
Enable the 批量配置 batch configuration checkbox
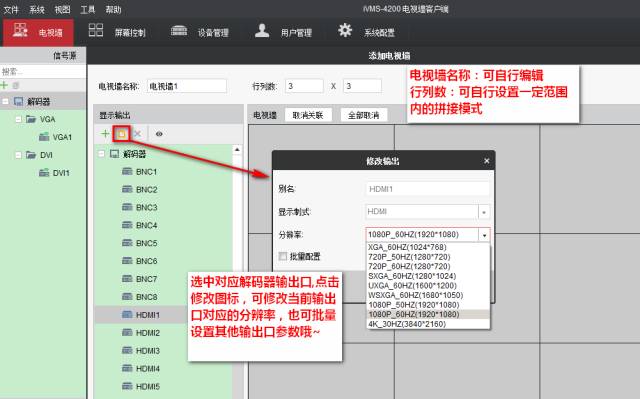click(282, 256)
